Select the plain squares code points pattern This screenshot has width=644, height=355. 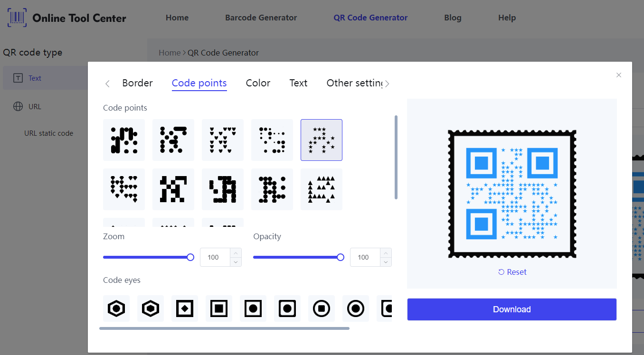click(173, 189)
